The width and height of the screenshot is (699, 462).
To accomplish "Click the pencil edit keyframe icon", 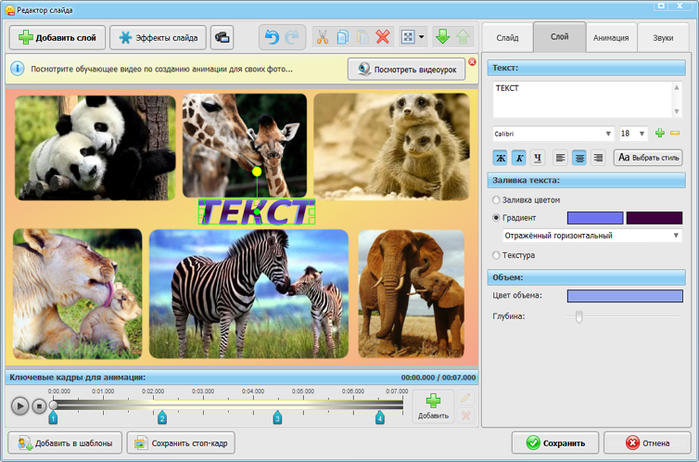I will tap(465, 397).
